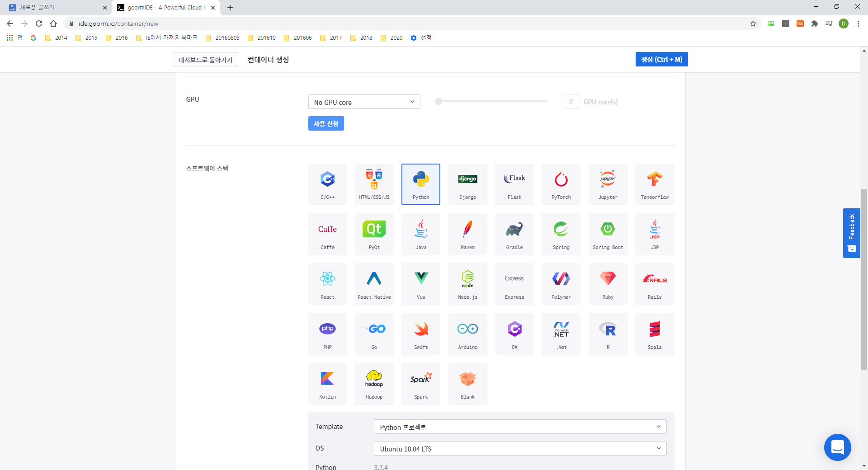
Task: Open the 2018 bookmarks folder
Action: tap(361, 38)
